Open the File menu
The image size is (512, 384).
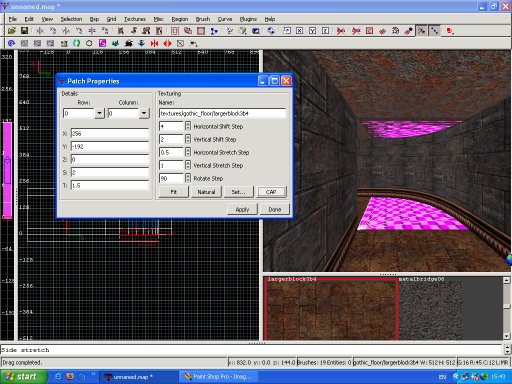13,19
